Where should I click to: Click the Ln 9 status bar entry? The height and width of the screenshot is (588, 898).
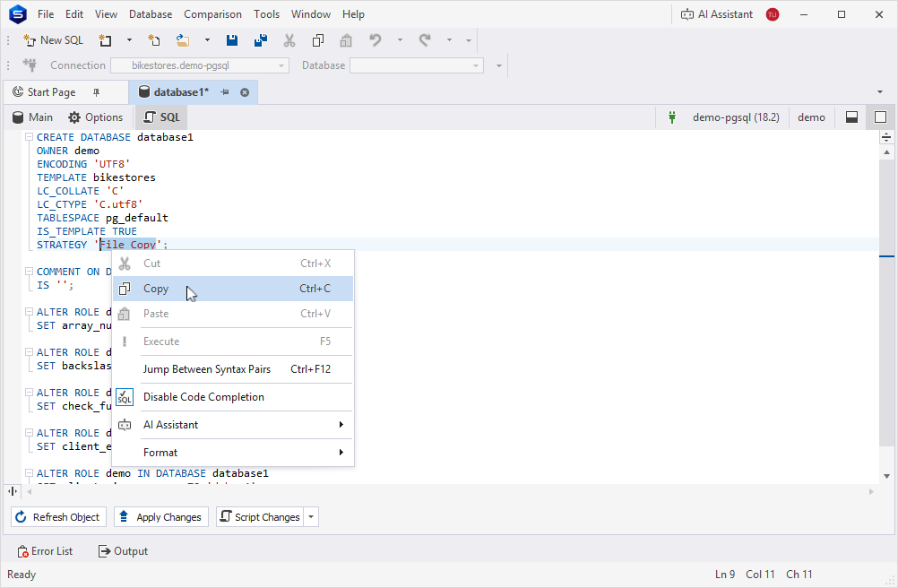click(x=724, y=575)
